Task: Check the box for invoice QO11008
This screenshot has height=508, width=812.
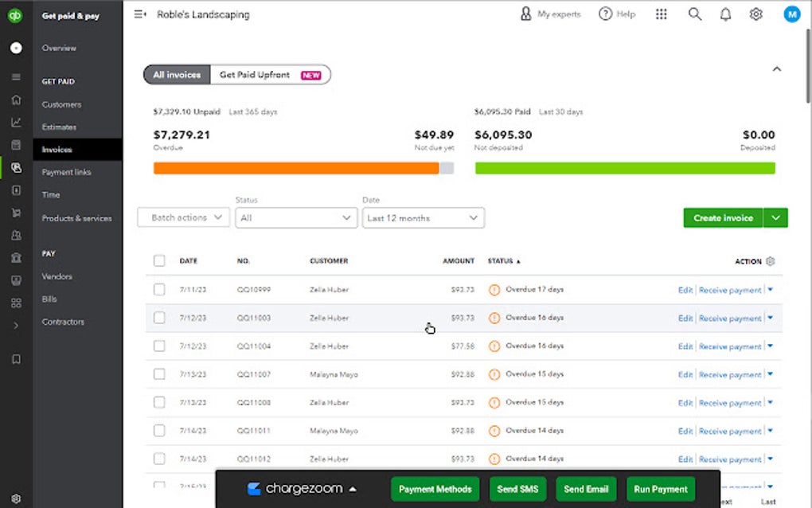Action: point(159,402)
